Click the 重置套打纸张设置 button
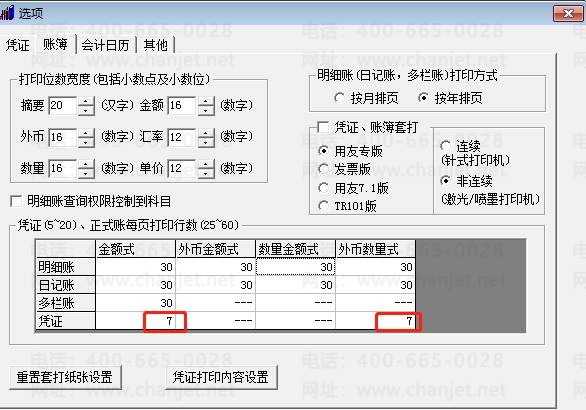586x410 pixels. [65, 377]
